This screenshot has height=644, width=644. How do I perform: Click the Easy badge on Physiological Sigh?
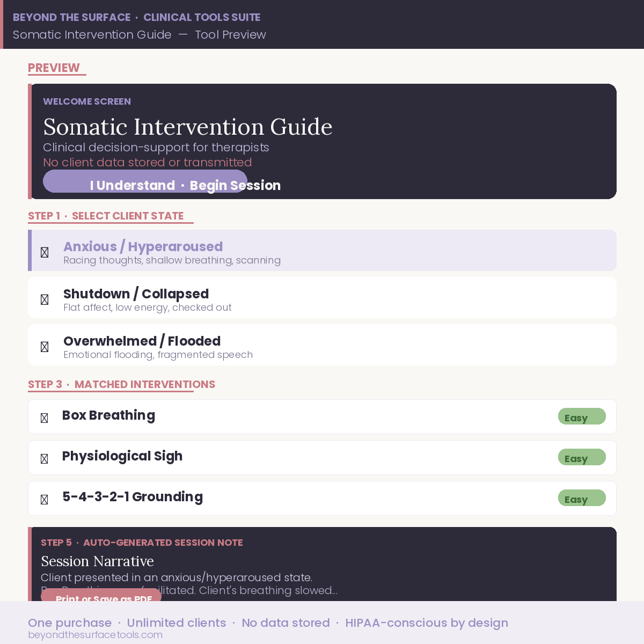[582, 458]
